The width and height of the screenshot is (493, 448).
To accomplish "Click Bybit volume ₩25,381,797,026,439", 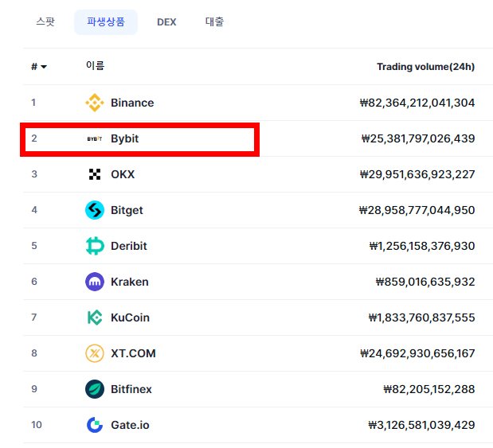I will [418, 138].
